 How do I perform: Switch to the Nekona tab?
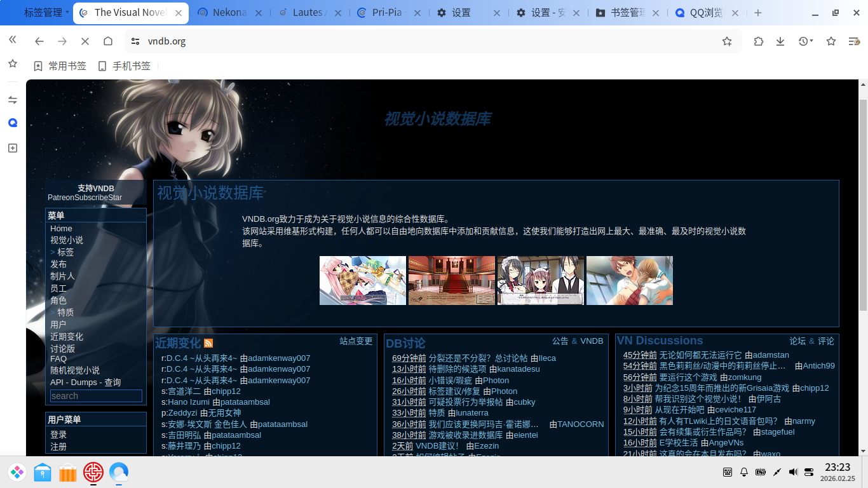(229, 13)
